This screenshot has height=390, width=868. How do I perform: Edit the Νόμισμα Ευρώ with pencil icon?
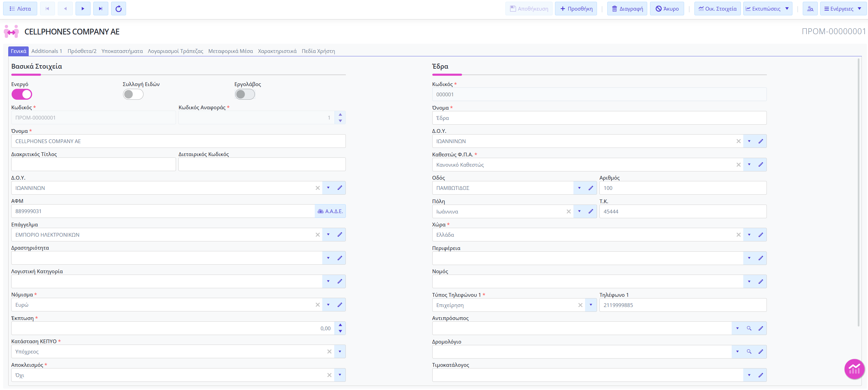(x=340, y=305)
